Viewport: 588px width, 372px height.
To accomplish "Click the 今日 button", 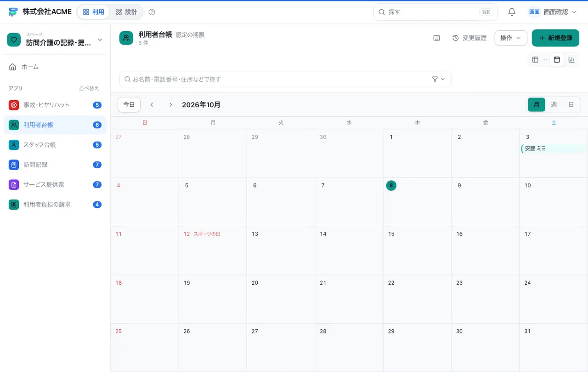I will pyautogui.click(x=129, y=104).
